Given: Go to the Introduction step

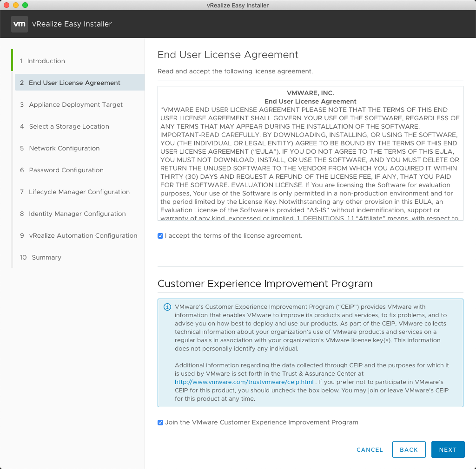Looking at the screenshot, I should (46, 61).
